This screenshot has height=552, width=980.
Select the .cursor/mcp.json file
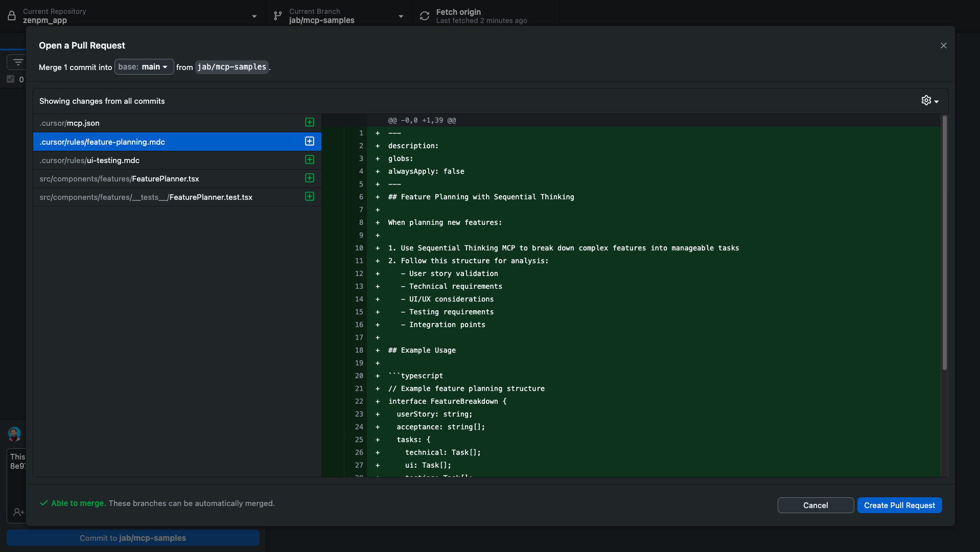click(x=177, y=123)
